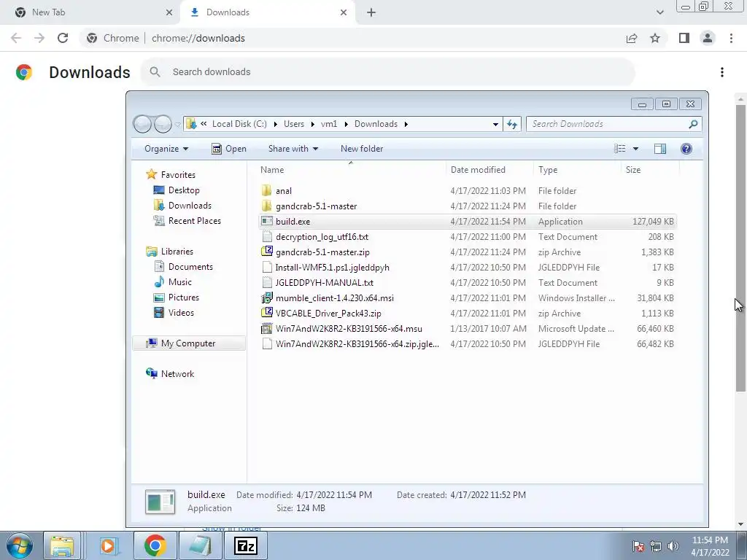Open the Chrome three-dot main menu
The image size is (747, 560).
coord(731,38)
